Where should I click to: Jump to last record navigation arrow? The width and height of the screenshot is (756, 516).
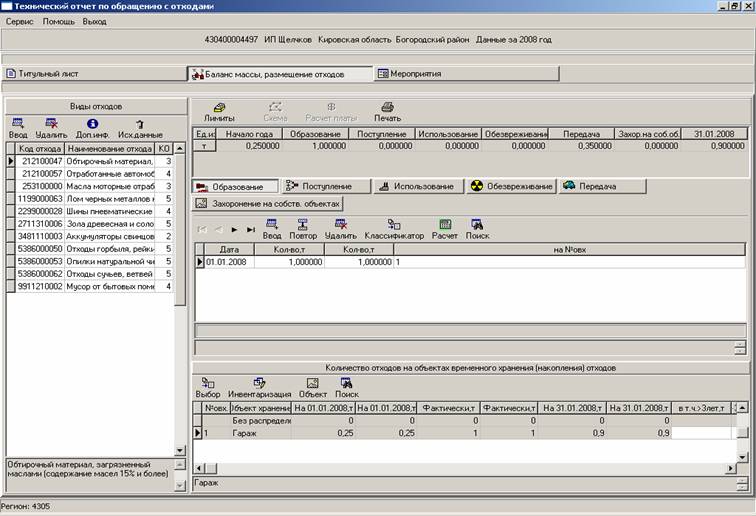pos(251,229)
